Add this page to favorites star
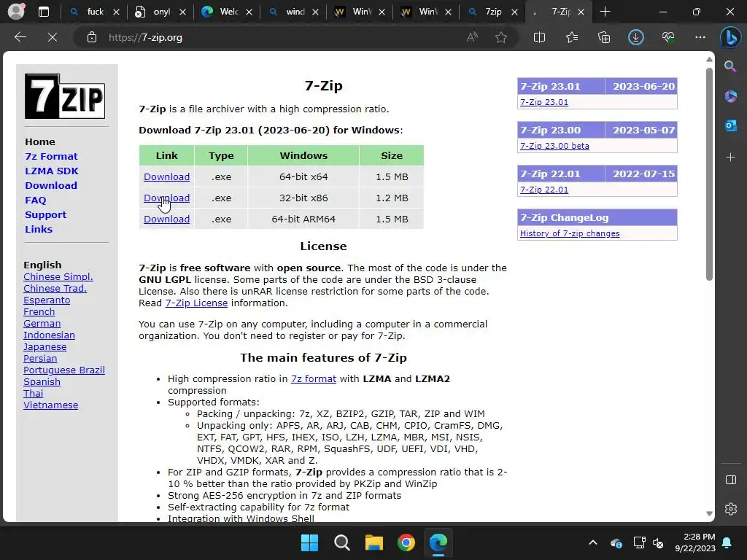Image resolution: width=747 pixels, height=560 pixels. tap(500, 37)
